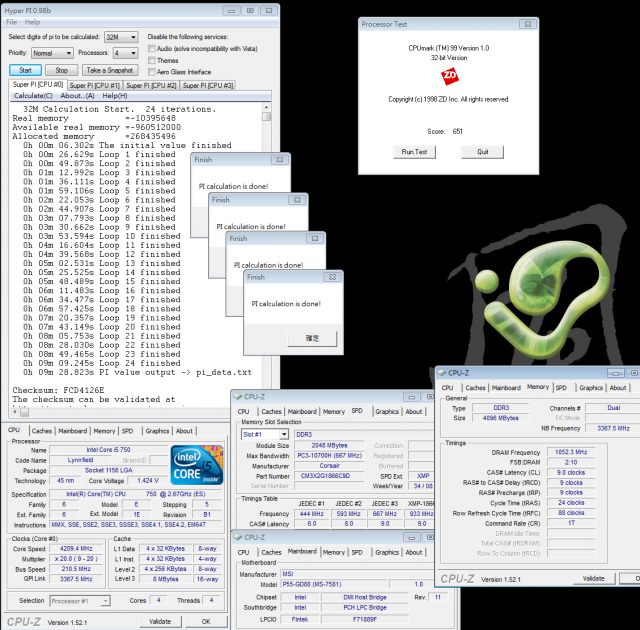Open Graphics tab in CPU-Z Memory window

click(591, 388)
